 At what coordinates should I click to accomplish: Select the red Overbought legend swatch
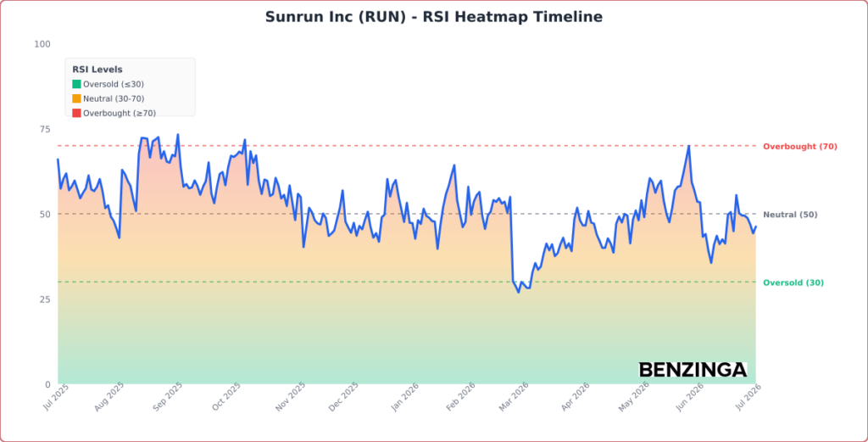pos(76,113)
